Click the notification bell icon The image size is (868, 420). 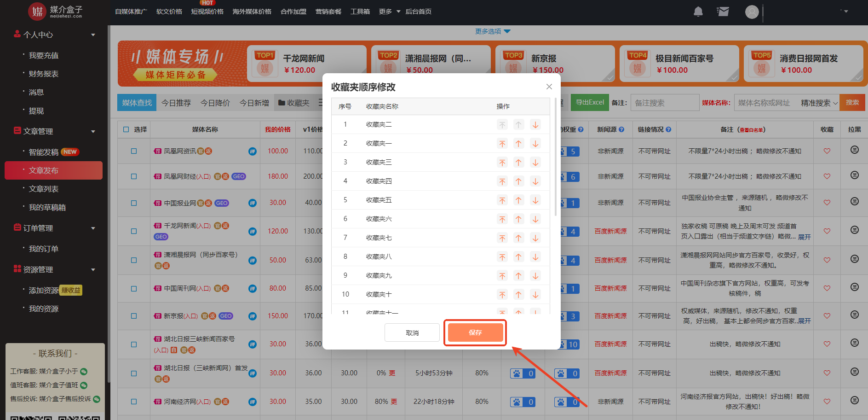click(x=698, y=12)
